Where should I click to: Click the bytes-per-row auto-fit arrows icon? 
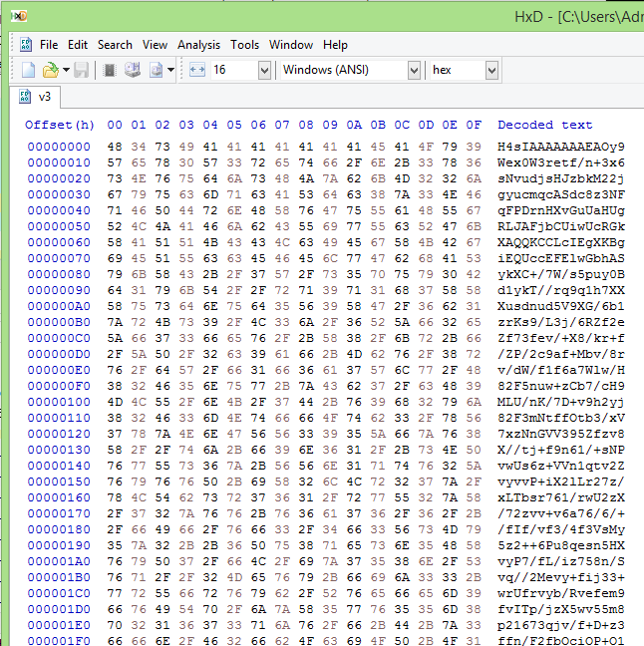coord(197,70)
